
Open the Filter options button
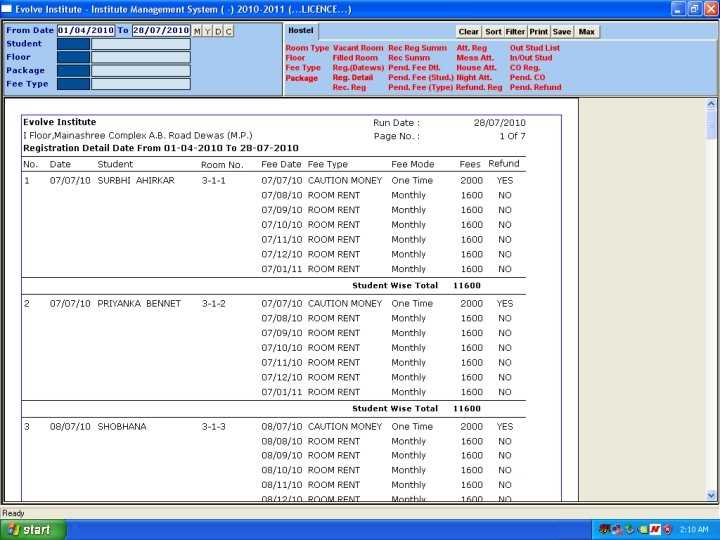[x=515, y=32]
